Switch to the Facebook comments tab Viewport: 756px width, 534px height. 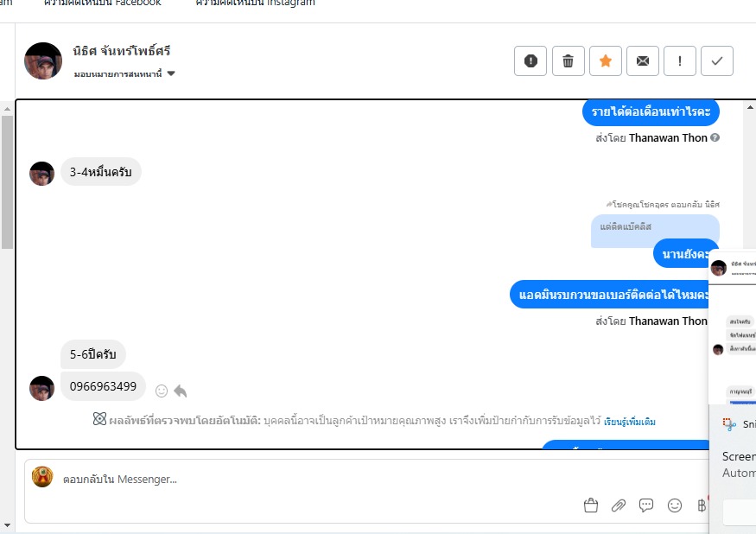[x=103, y=3]
